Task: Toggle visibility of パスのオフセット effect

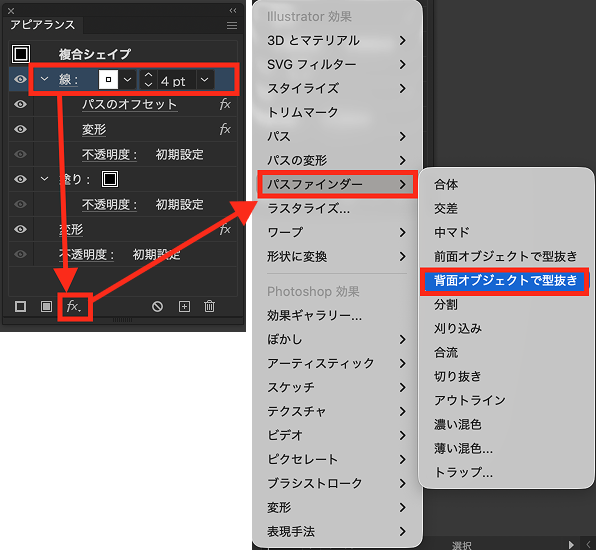Action: click(21, 104)
